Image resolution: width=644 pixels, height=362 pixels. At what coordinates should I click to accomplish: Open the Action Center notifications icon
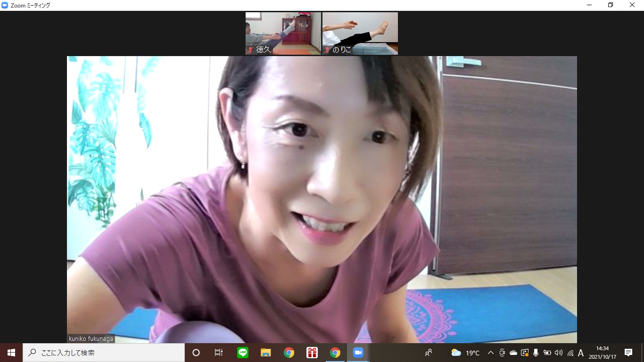(628, 353)
